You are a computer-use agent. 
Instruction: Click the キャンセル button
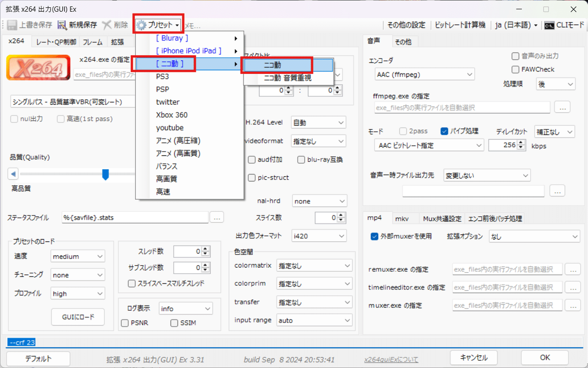click(473, 357)
